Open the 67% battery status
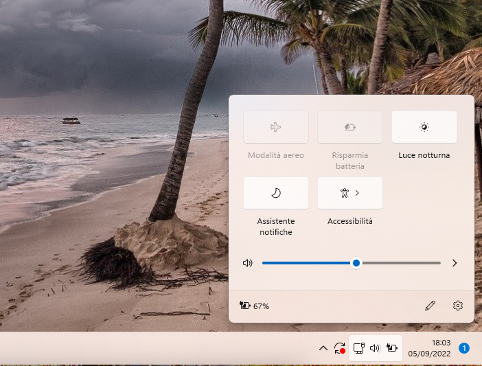482x366 pixels. pyautogui.click(x=254, y=306)
